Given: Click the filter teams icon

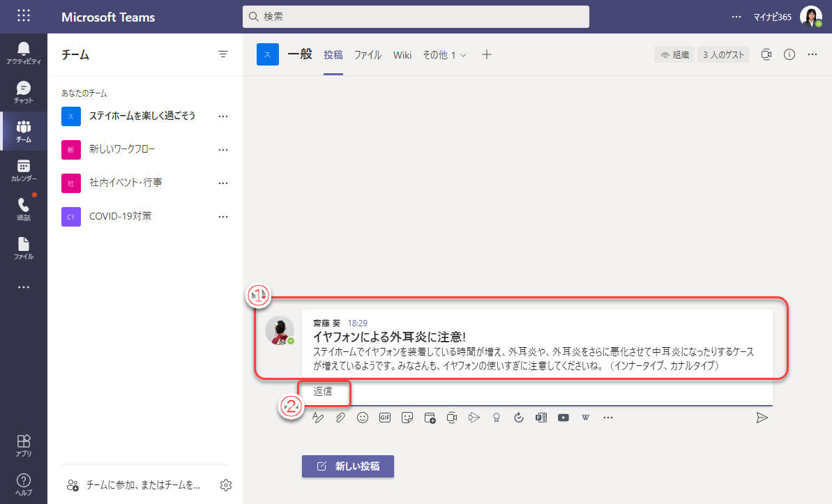Looking at the screenshot, I should coord(223,54).
